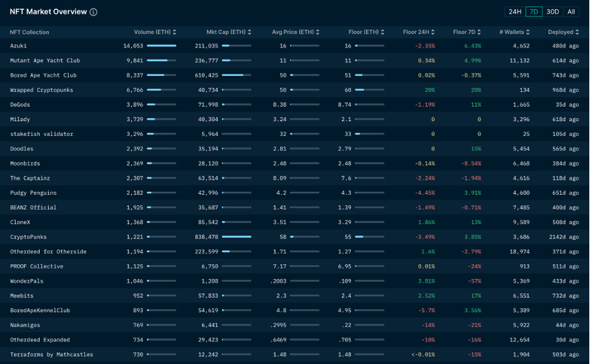Image resolution: width=590 pixels, height=364 pixels.
Task: Select Nakamigos collection name
Action: (25, 325)
